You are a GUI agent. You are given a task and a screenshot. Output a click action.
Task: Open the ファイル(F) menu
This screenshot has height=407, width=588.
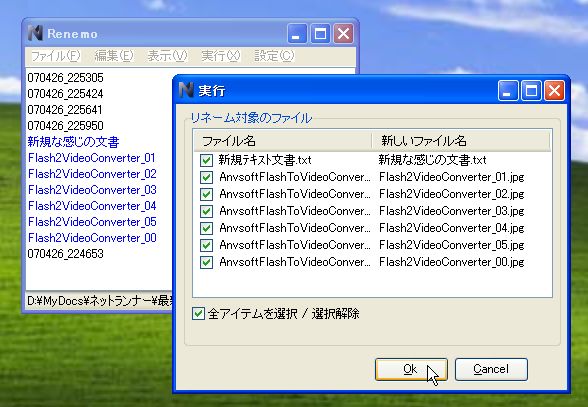point(56,56)
